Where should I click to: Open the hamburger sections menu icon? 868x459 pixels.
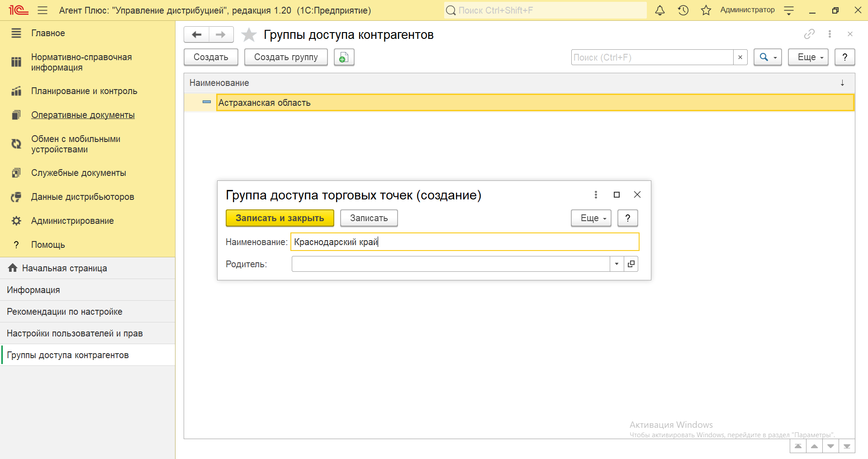pyautogui.click(x=43, y=10)
